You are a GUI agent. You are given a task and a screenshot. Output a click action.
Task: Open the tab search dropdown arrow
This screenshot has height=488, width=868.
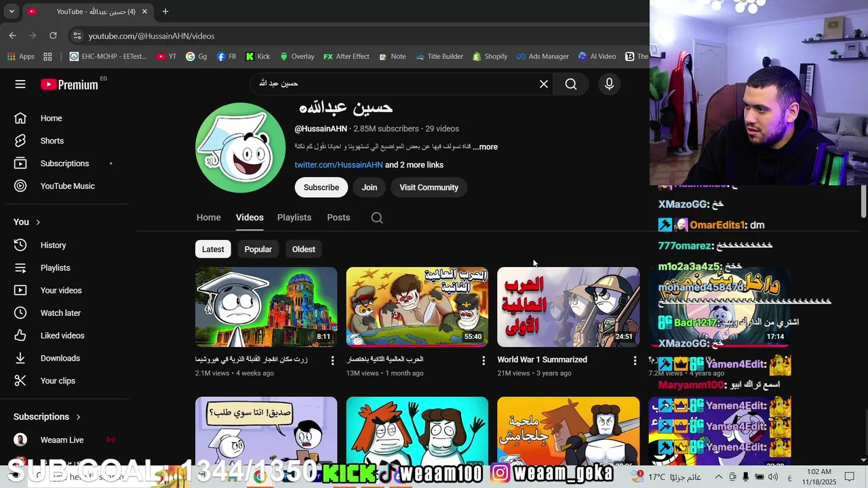12,12
